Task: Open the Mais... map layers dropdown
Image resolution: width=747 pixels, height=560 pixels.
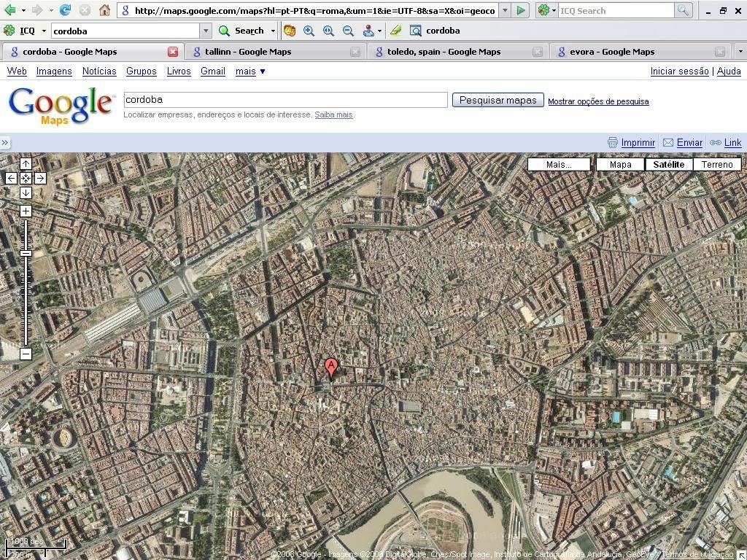Action: 559,164
